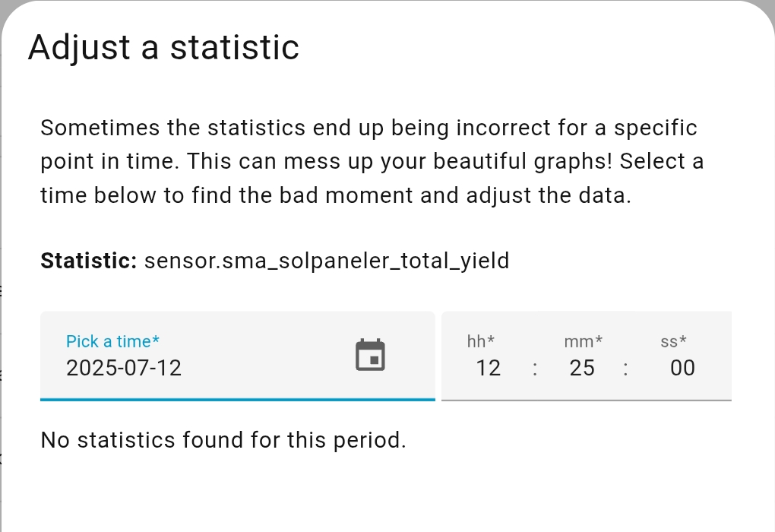Screen dimensions: 775x532
Task: Click the "No statistics found" message
Action: pos(223,440)
